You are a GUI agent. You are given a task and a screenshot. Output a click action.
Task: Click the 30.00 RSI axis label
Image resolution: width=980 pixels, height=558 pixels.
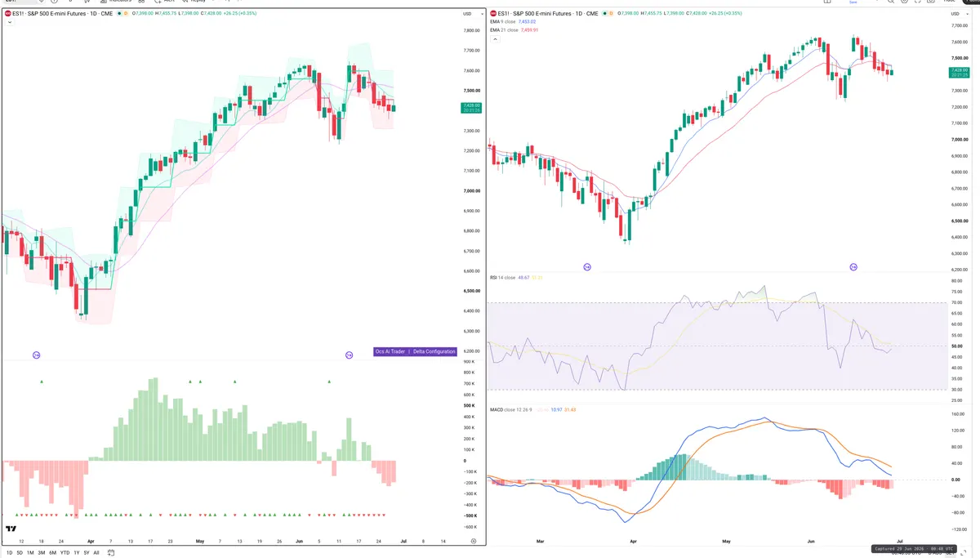click(957, 389)
